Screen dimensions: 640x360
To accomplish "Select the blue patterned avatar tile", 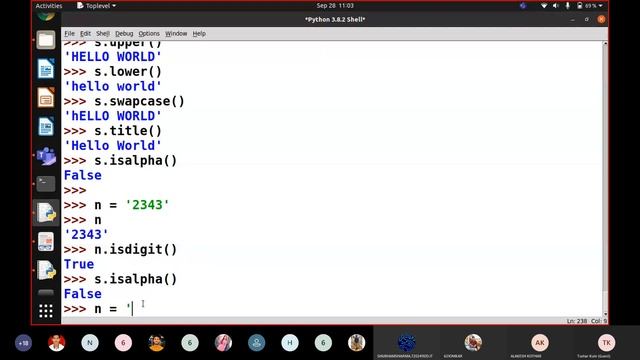I will click(407, 343).
